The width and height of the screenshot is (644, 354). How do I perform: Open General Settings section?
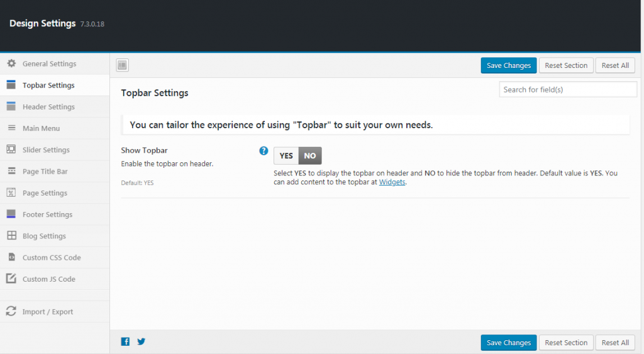point(55,64)
